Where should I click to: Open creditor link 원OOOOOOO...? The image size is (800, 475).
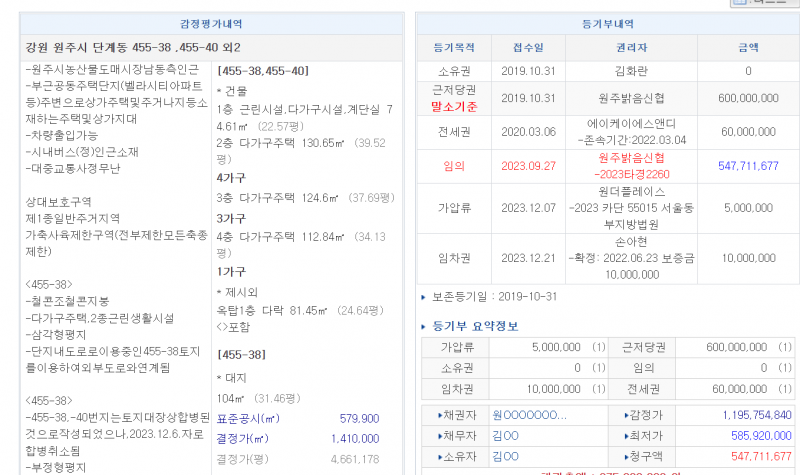coord(529,415)
